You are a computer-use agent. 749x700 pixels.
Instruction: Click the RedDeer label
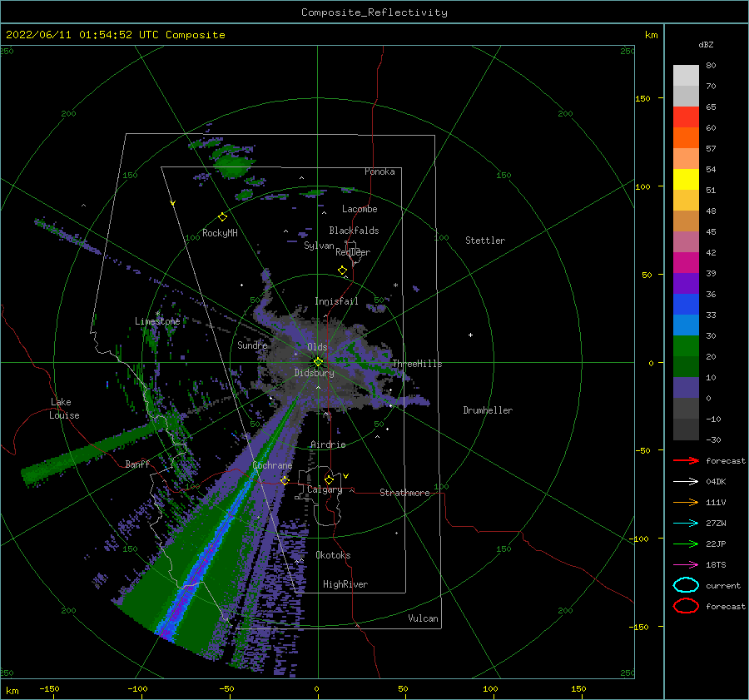pyautogui.click(x=353, y=252)
